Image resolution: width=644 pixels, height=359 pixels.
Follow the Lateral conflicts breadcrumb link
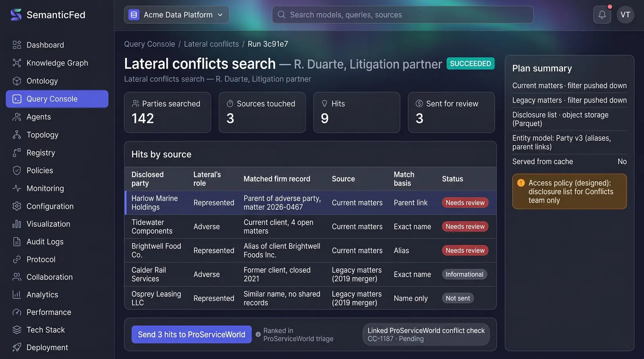[x=211, y=44]
